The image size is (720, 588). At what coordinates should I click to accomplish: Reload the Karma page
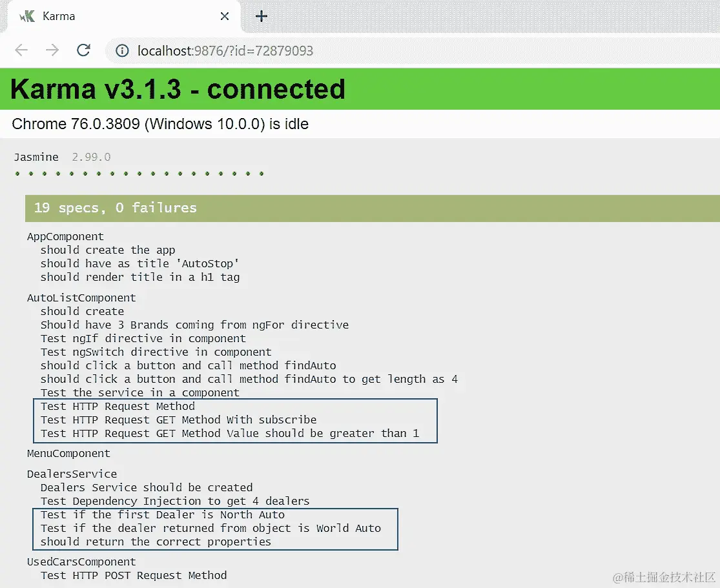83,50
